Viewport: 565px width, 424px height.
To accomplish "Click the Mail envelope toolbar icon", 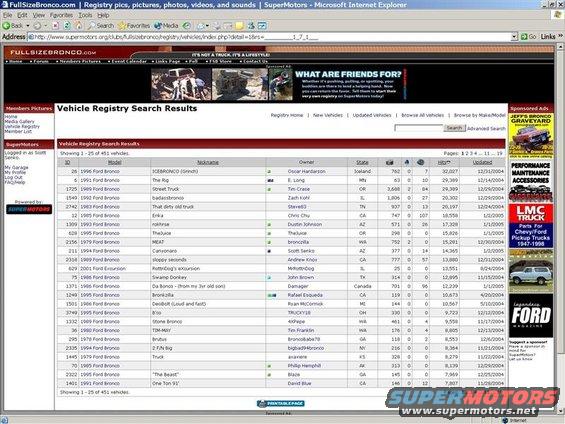I will [200, 26].
